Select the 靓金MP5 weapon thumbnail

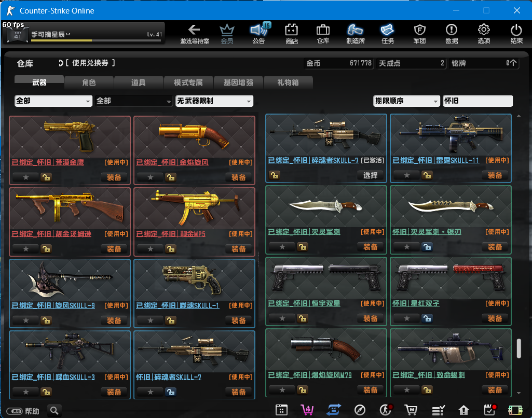point(195,208)
